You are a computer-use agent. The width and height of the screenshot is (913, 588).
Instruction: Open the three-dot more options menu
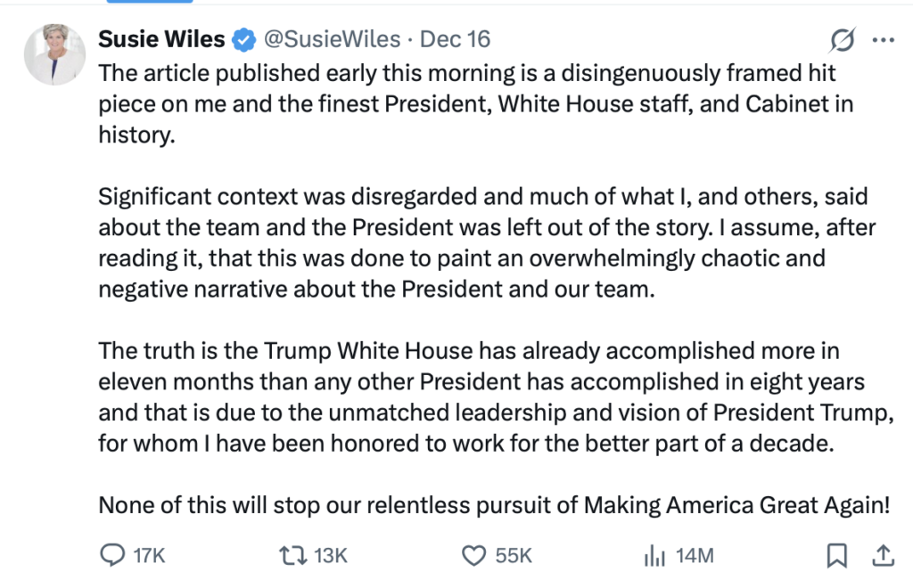coord(883,40)
